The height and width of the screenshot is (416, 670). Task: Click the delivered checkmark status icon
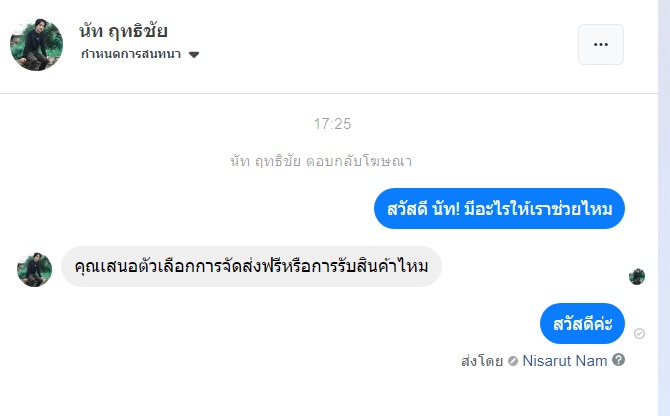click(640, 333)
